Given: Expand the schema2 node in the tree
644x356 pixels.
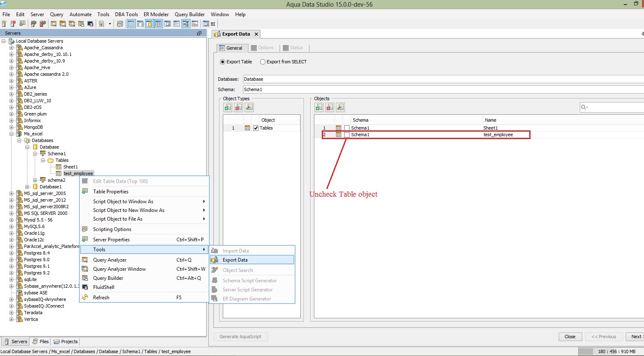Looking at the screenshot, I should (x=35, y=180).
